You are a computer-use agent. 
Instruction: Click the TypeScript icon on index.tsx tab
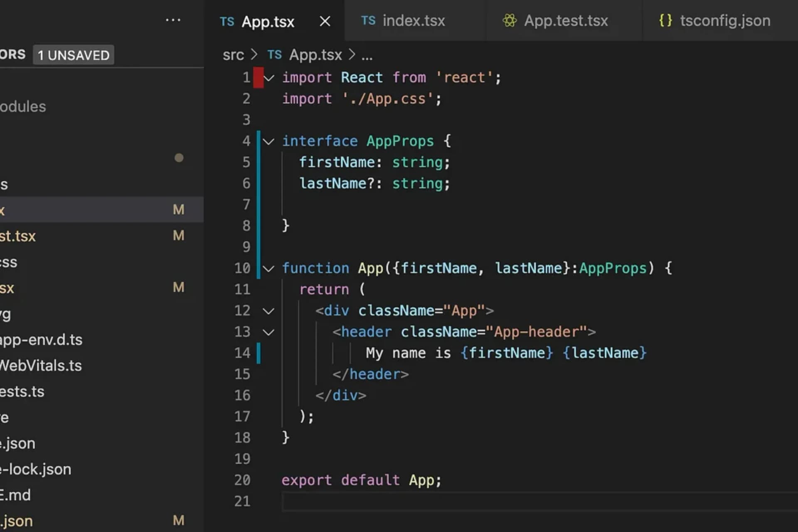368,21
